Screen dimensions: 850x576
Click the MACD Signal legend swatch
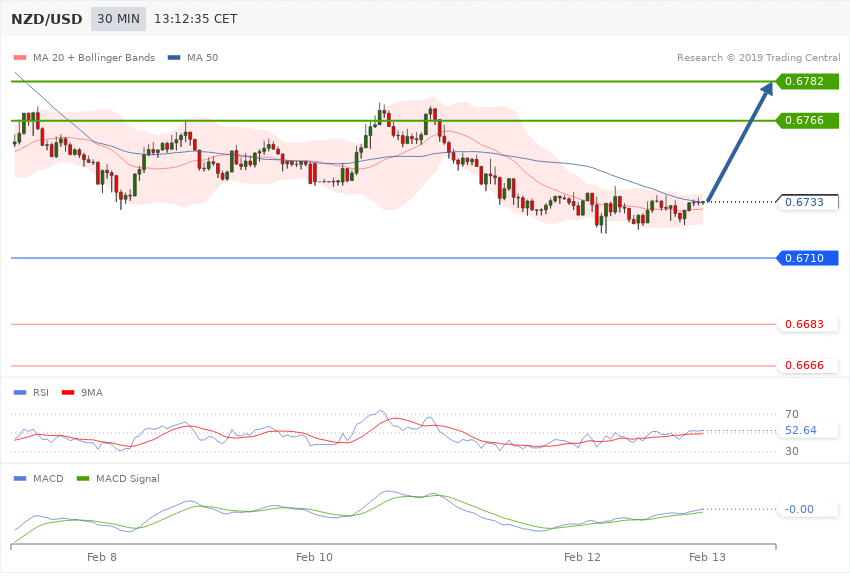[83, 478]
